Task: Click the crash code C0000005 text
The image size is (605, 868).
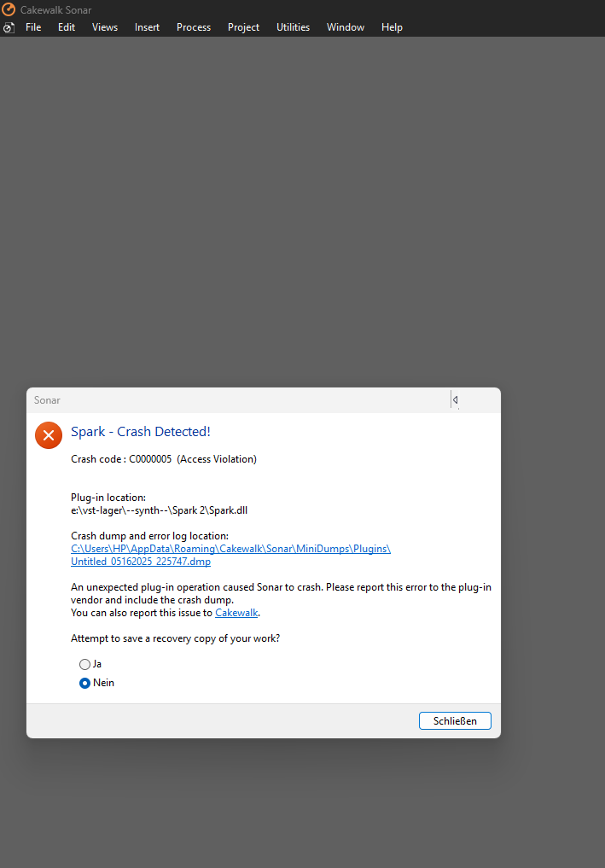Action: [164, 459]
